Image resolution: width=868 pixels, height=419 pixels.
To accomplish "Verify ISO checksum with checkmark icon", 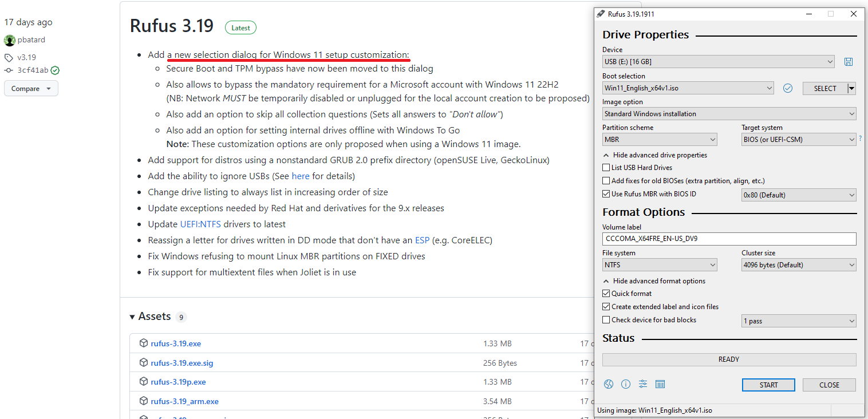I will pos(787,88).
